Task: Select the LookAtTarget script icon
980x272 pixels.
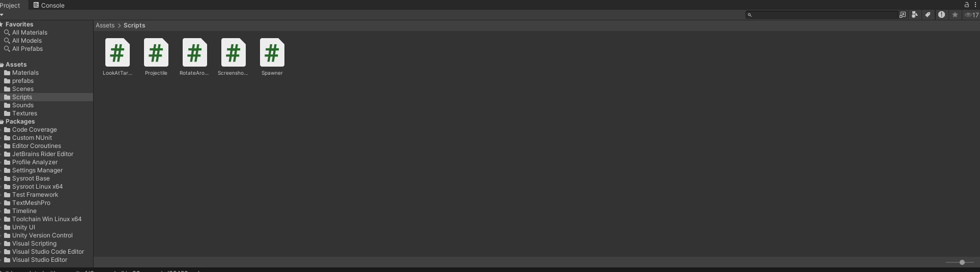Action: [x=118, y=53]
